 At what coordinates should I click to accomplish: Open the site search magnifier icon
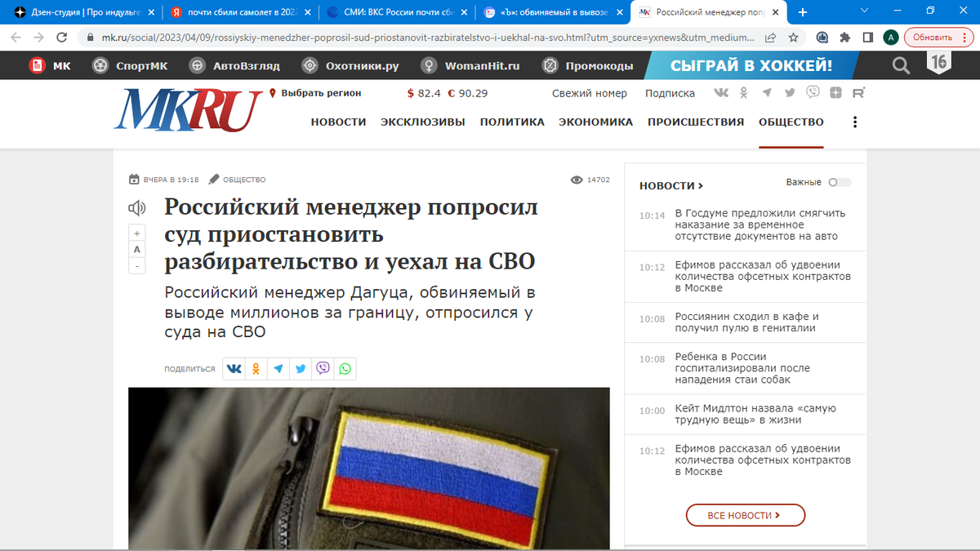click(x=901, y=65)
